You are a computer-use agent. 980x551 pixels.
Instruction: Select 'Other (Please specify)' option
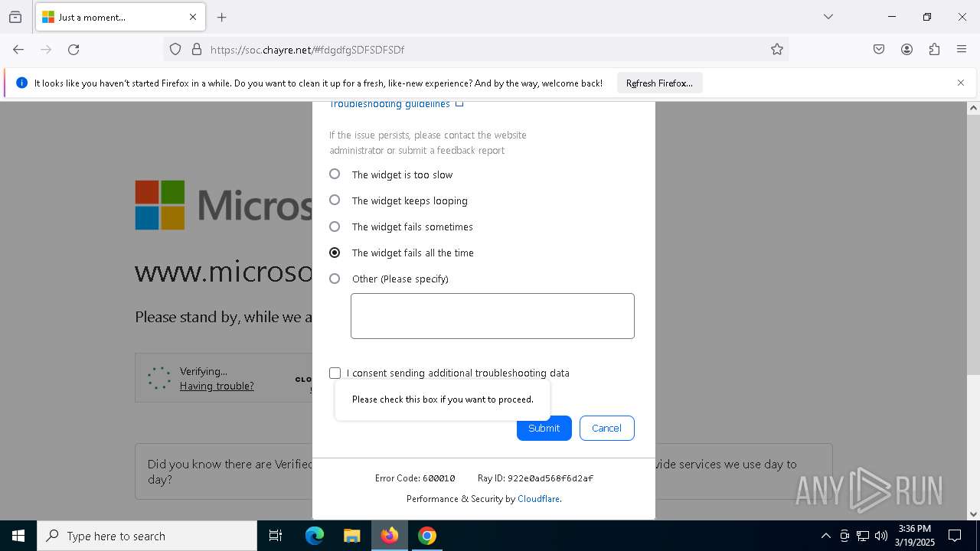[335, 279]
